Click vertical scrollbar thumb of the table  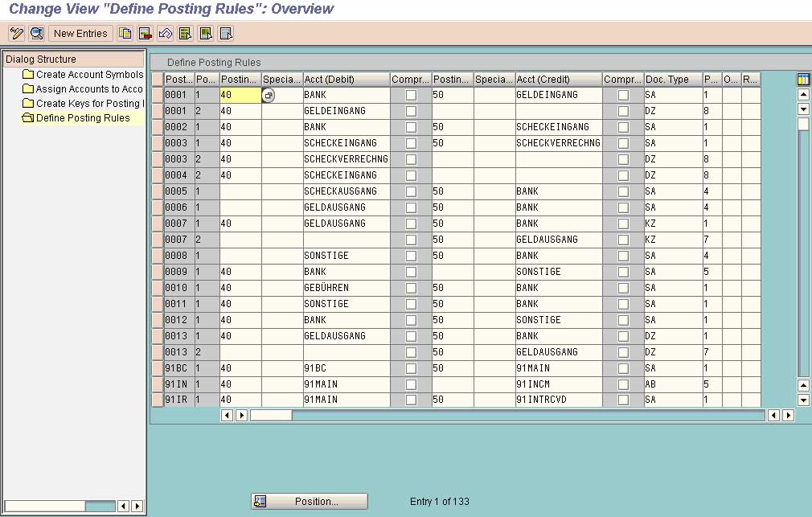[x=803, y=124]
